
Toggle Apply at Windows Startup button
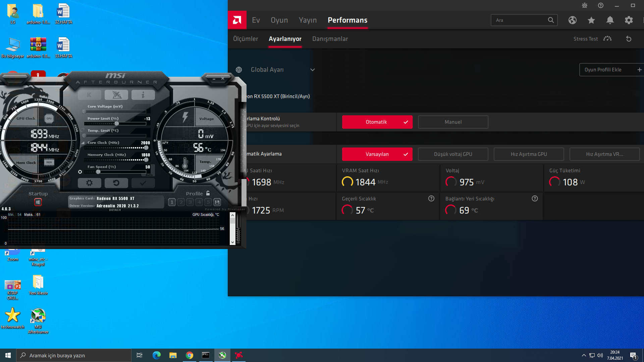tap(38, 202)
